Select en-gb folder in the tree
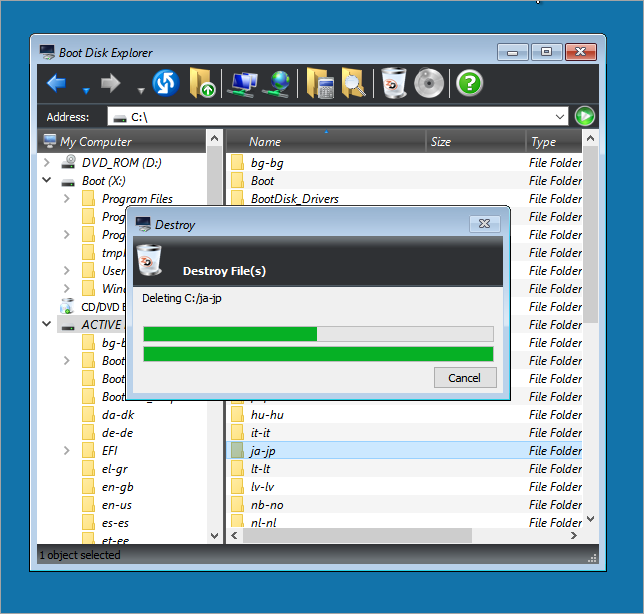Image resolution: width=644 pixels, height=614 pixels. [118, 487]
